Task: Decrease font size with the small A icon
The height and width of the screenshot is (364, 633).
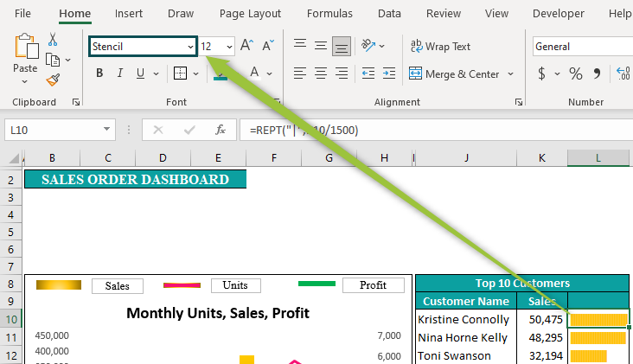Action: tap(268, 46)
